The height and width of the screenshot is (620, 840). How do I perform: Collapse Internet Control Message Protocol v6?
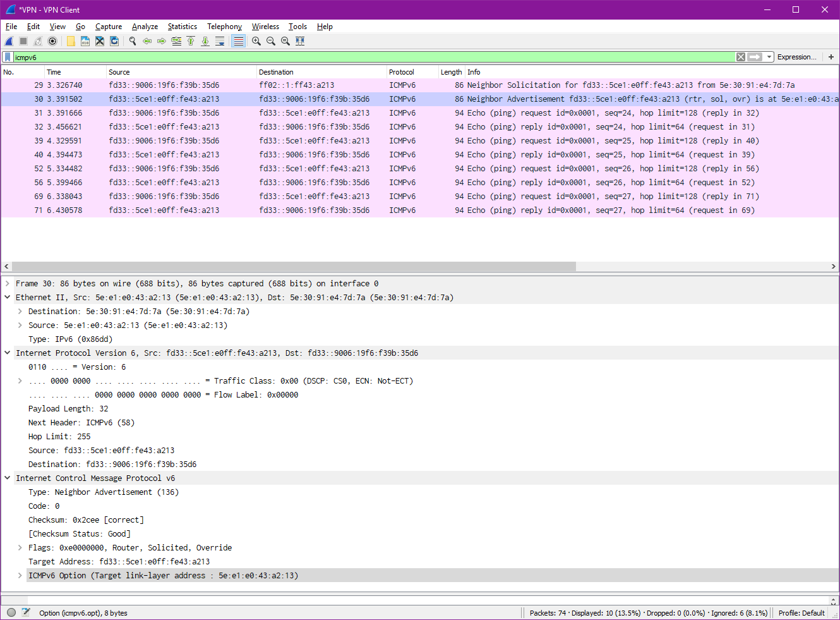click(8, 478)
